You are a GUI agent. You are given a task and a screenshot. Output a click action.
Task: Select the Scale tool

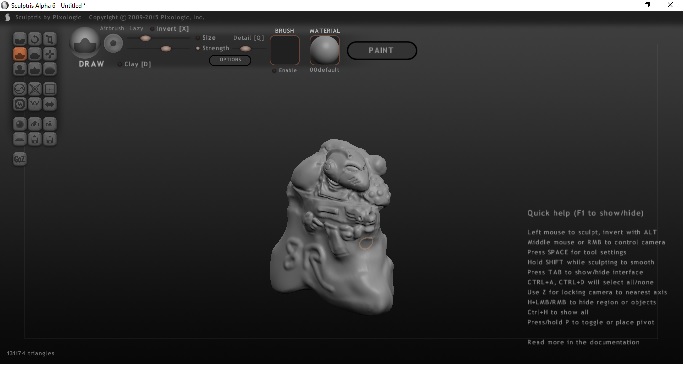[50, 39]
